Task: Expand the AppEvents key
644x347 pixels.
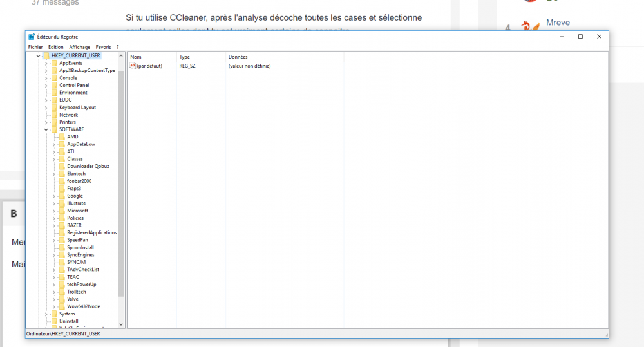Action: click(x=46, y=63)
